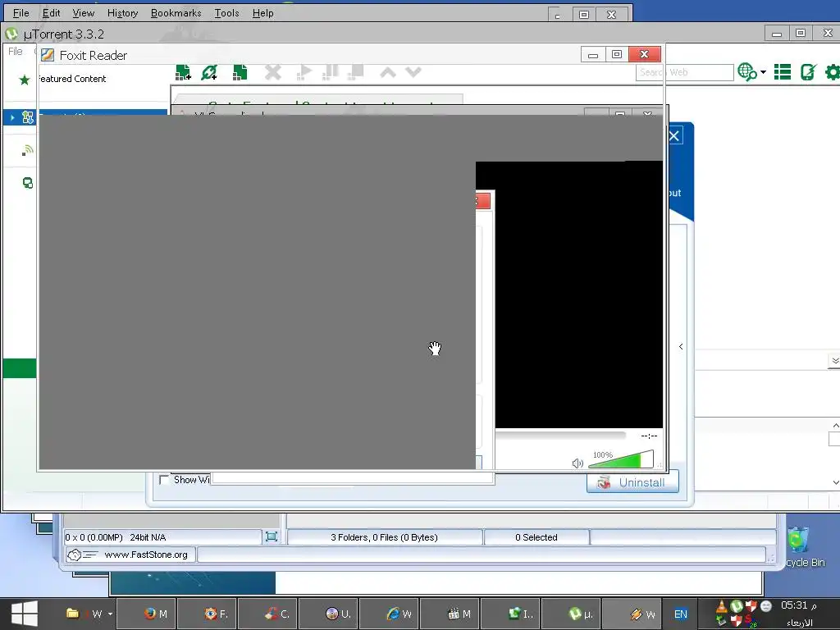Click the Start torrent play icon
The height and width of the screenshot is (630, 840).
(304, 72)
